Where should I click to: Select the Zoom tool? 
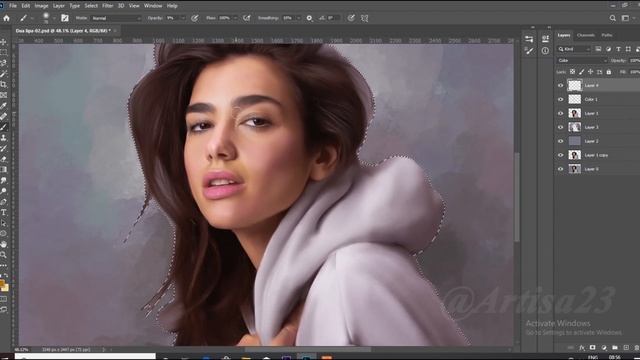(4, 255)
